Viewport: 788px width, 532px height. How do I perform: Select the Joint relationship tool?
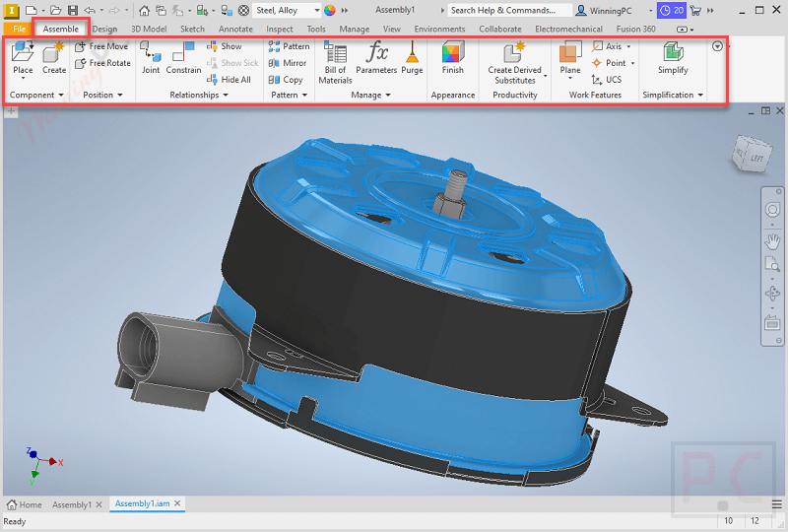151,58
